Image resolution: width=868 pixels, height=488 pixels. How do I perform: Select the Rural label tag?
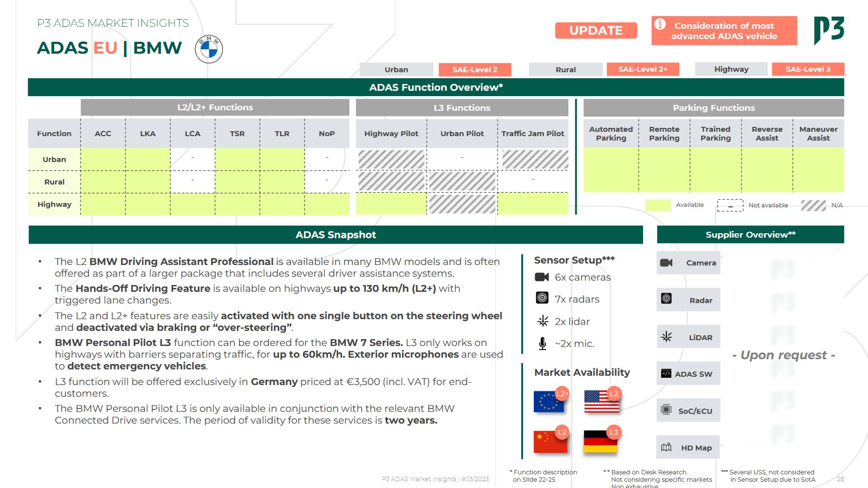pyautogui.click(x=565, y=69)
